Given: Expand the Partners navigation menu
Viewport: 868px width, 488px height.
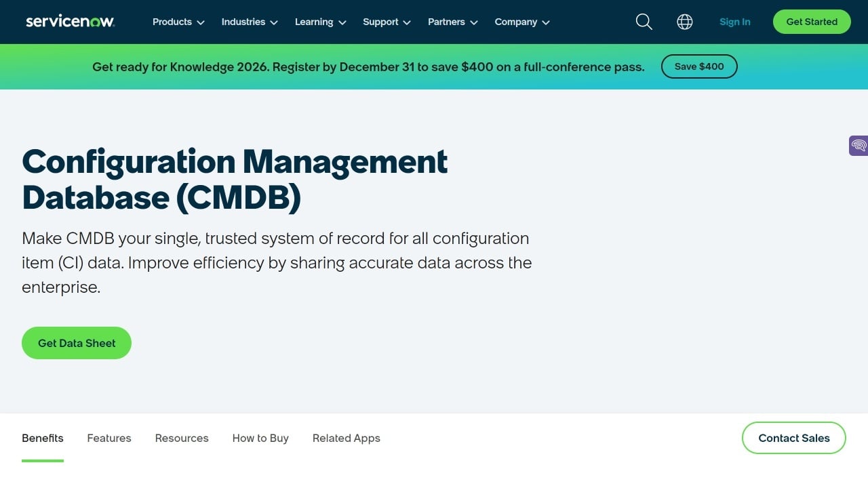Looking at the screenshot, I should pyautogui.click(x=452, y=22).
